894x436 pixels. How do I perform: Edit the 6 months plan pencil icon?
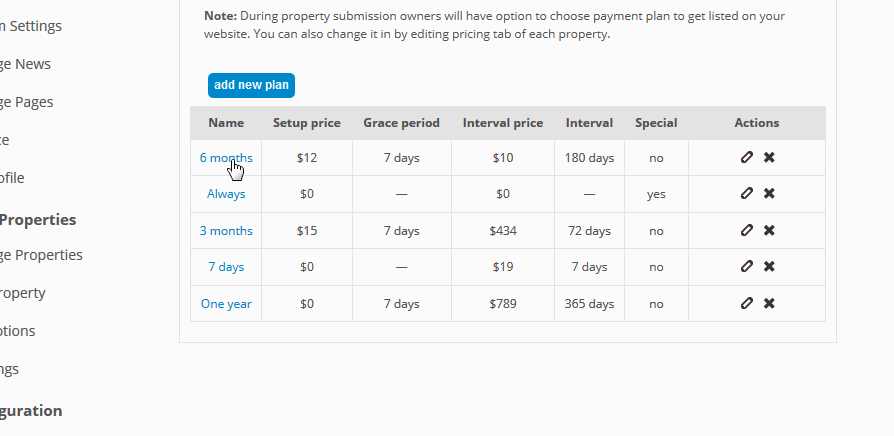click(x=746, y=157)
